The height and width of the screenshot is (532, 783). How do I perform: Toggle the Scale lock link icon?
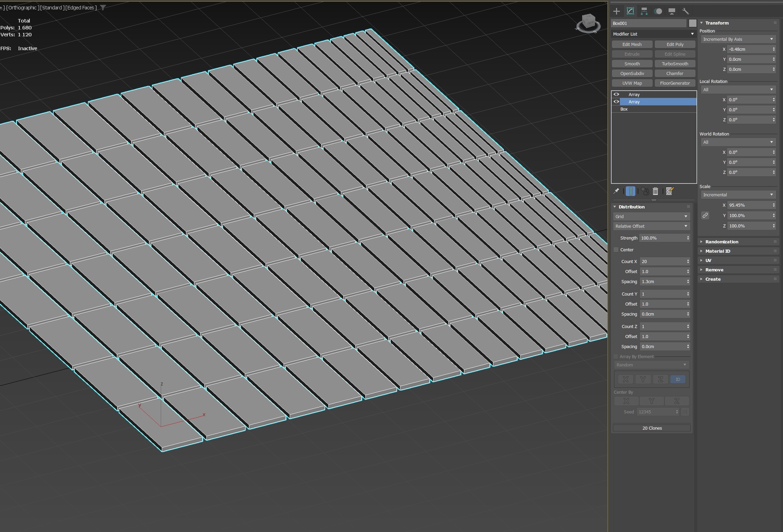[705, 215]
